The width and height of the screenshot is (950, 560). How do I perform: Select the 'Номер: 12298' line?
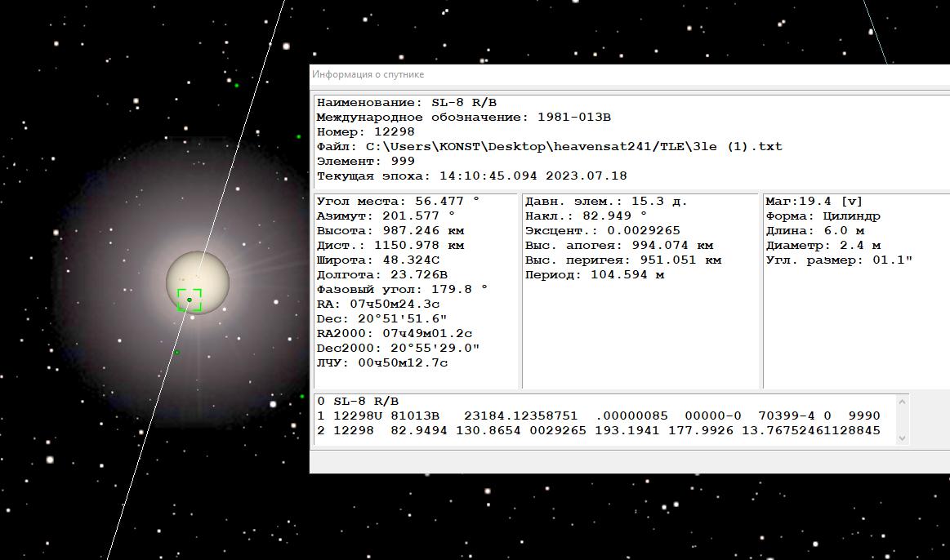pos(365,131)
